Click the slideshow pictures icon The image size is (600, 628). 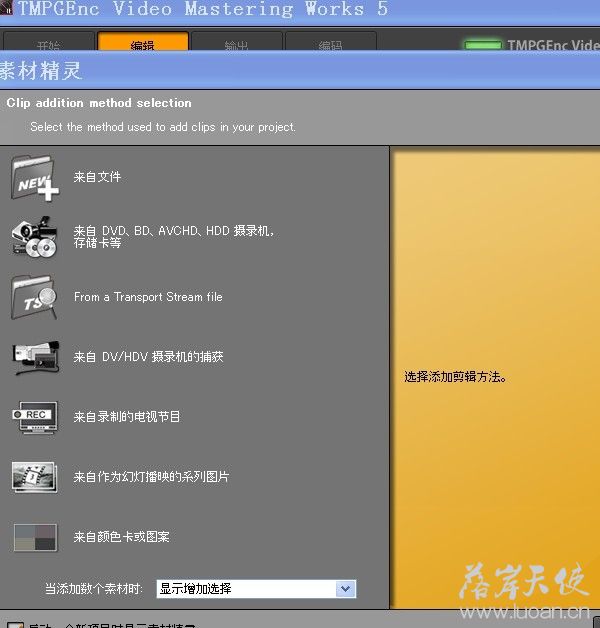click(35, 477)
